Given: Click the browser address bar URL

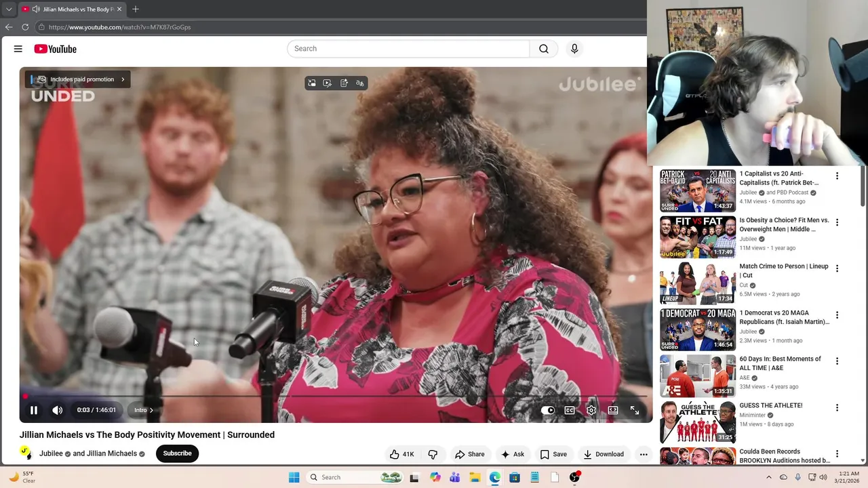Looking at the screenshot, I should pos(119,27).
